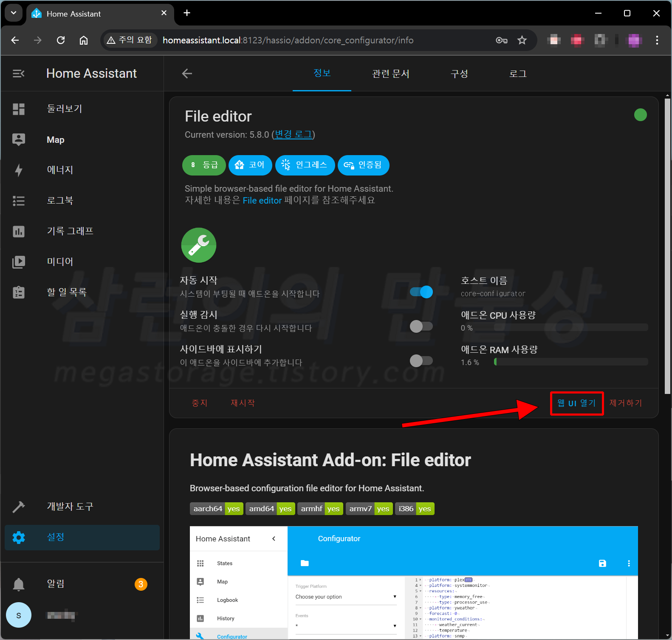Select 설정 in the sidebar
The height and width of the screenshot is (640, 672).
pyautogui.click(x=82, y=538)
